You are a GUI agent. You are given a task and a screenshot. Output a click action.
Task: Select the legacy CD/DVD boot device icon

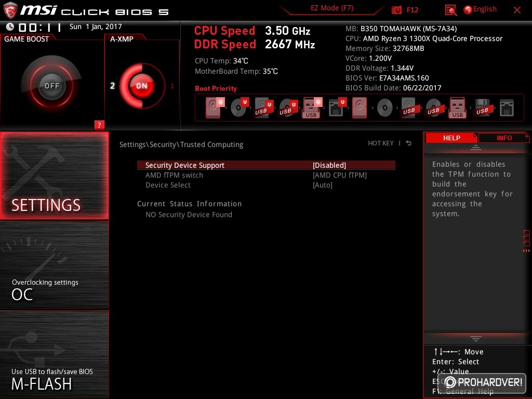click(x=385, y=108)
